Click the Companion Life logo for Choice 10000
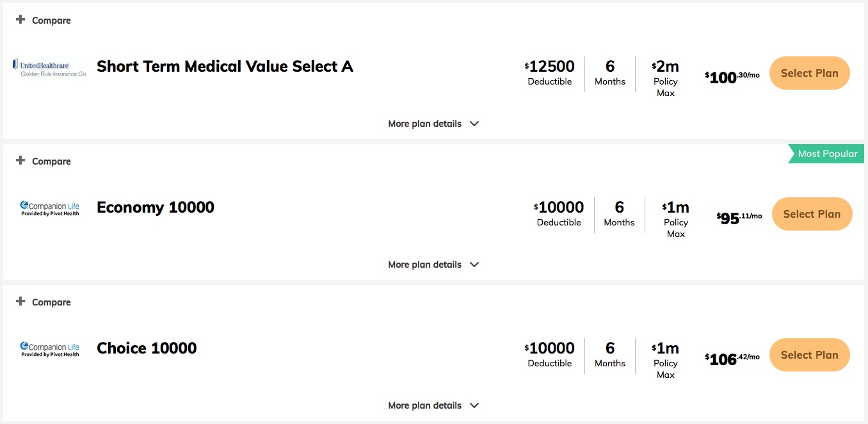 tap(50, 349)
